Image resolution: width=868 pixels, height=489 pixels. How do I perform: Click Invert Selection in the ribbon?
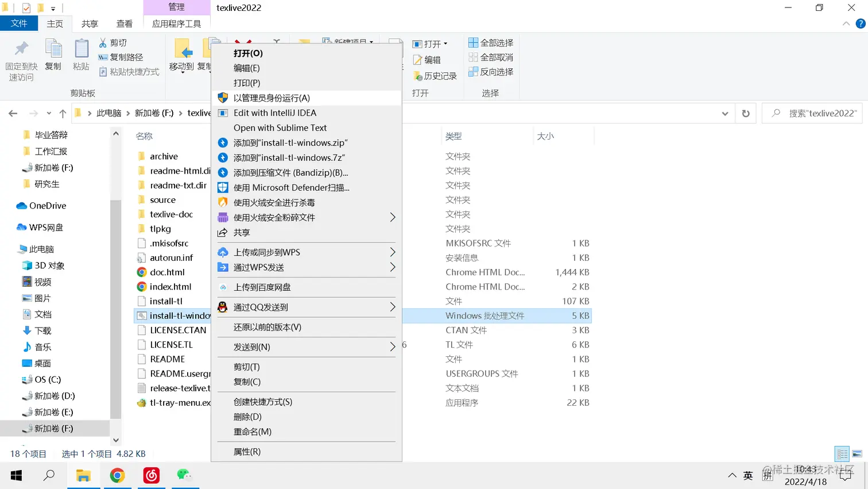point(491,72)
